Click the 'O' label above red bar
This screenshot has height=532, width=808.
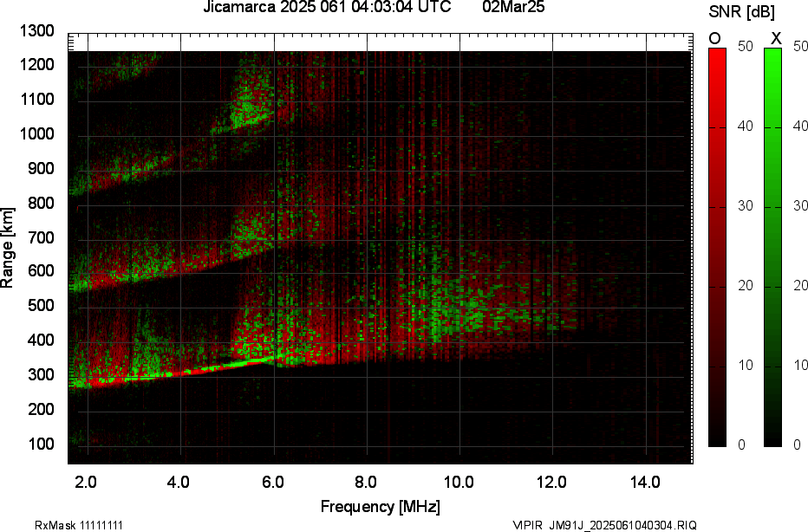tap(714, 38)
